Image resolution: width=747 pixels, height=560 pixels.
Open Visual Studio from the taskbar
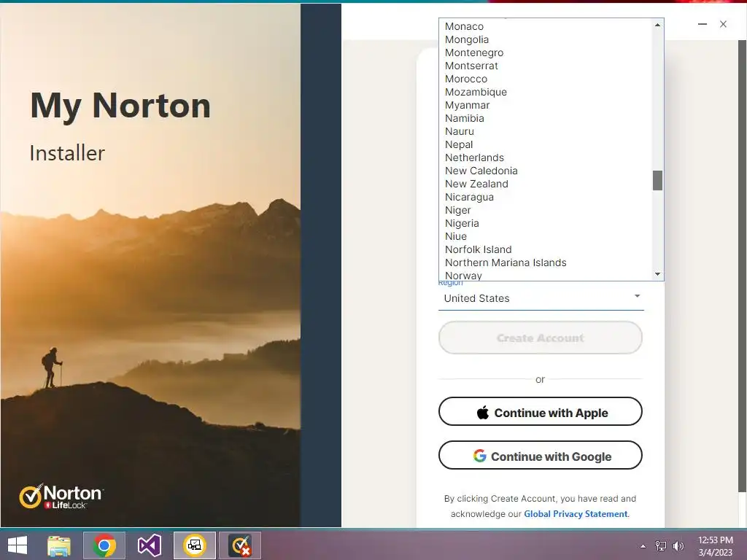coord(150,545)
